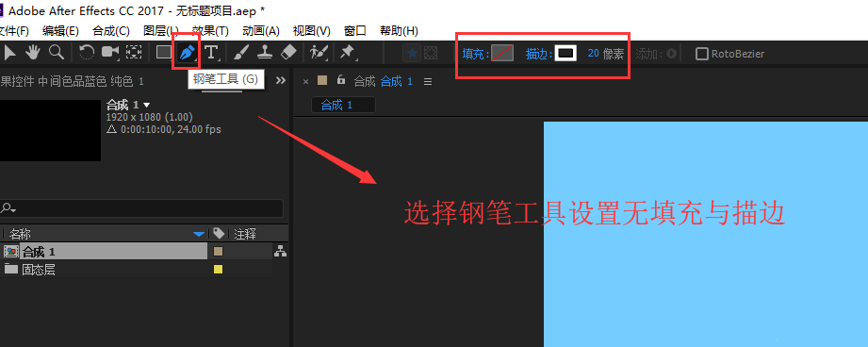The image size is (868, 347).
Task: Select the Rotation tool
Action: point(87,53)
